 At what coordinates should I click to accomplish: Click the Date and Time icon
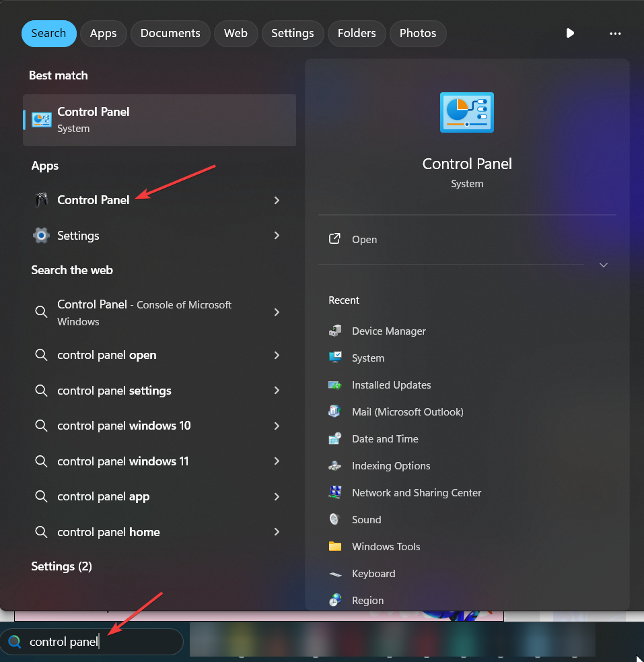pos(335,438)
